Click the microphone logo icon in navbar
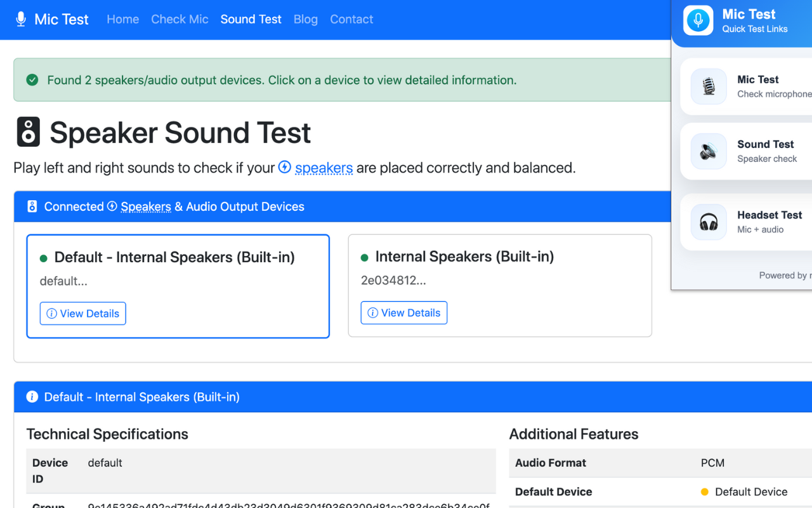The height and width of the screenshot is (508, 812). 21,19
